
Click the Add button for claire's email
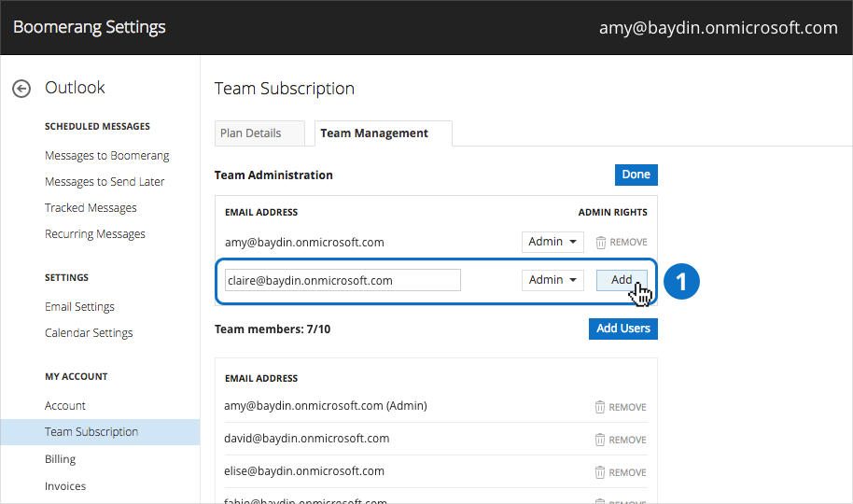point(622,280)
